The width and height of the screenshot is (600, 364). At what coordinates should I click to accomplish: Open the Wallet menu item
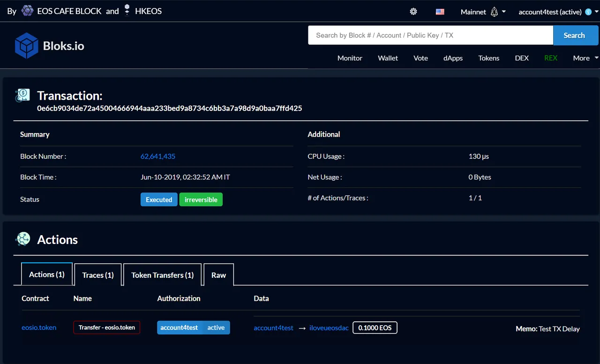[x=388, y=58]
